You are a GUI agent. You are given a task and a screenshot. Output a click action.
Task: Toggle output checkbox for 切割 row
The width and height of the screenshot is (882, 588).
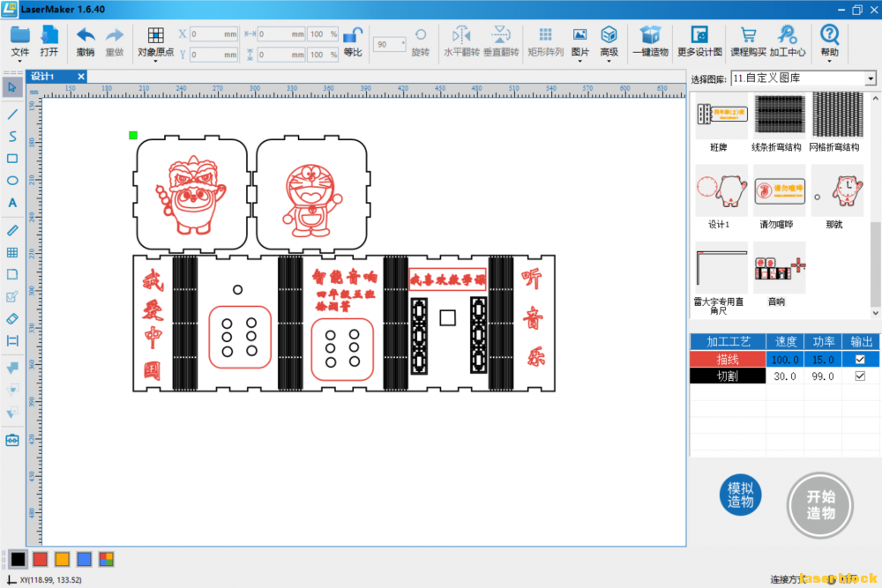(859, 376)
